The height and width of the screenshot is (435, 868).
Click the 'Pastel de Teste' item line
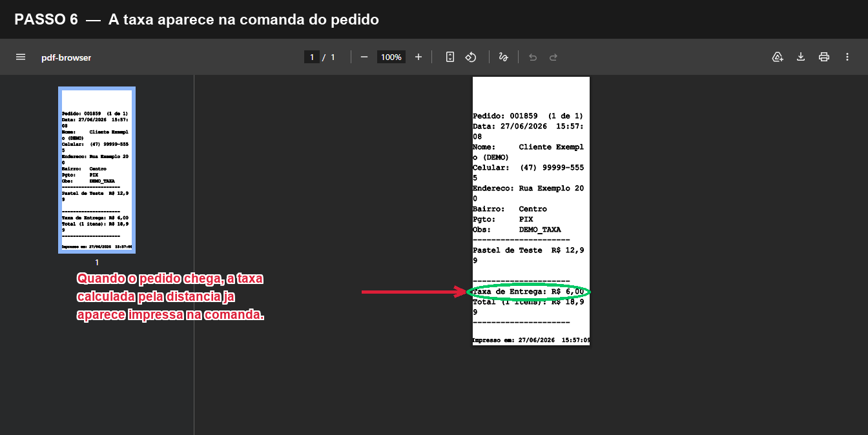[x=528, y=250]
